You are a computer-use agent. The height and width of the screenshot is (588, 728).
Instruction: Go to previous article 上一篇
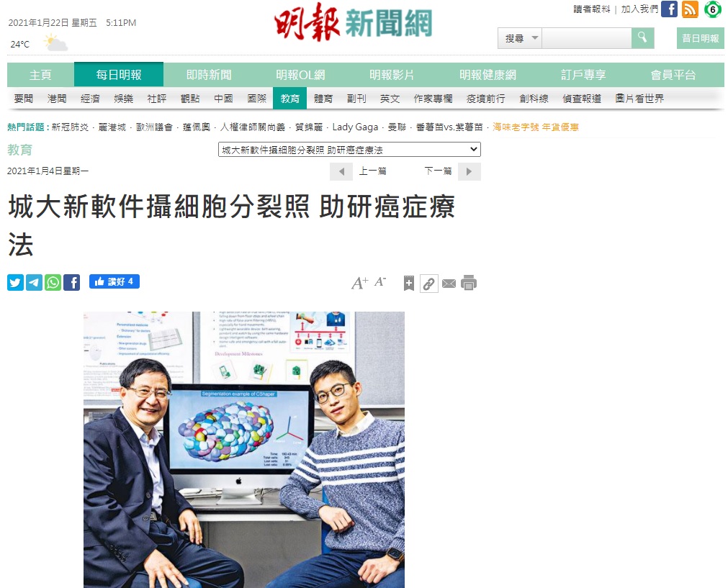click(358, 171)
